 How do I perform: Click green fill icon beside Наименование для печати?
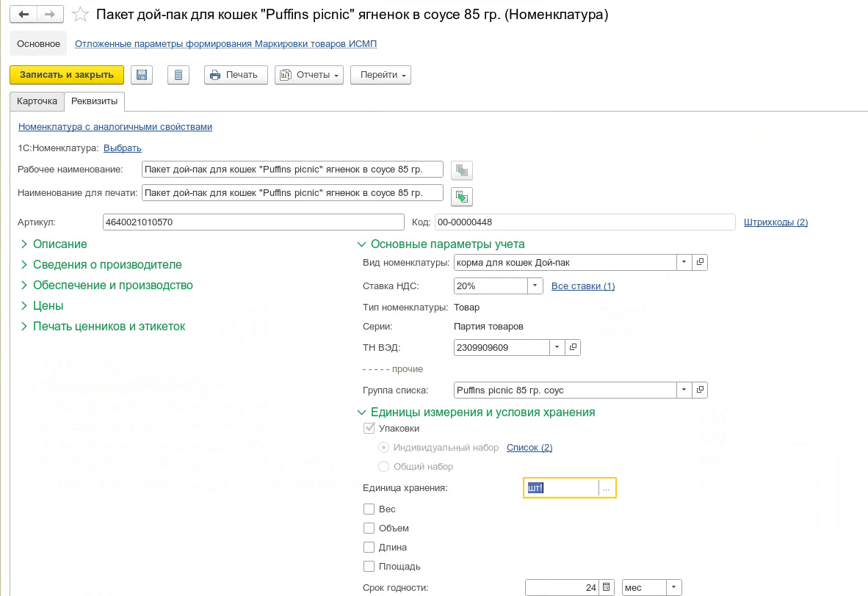pos(462,197)
